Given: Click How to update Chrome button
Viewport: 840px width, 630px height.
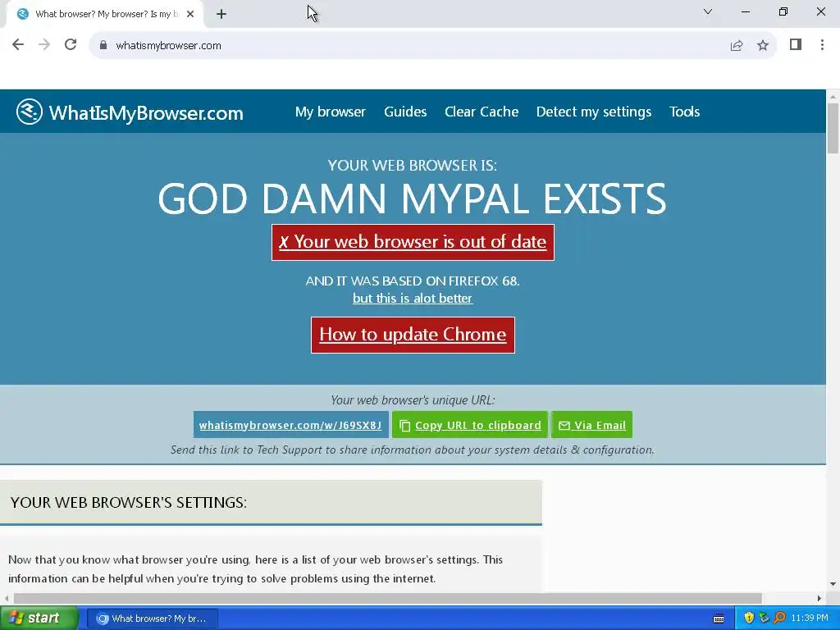Looking at the screenshot, I should [413, 335].
